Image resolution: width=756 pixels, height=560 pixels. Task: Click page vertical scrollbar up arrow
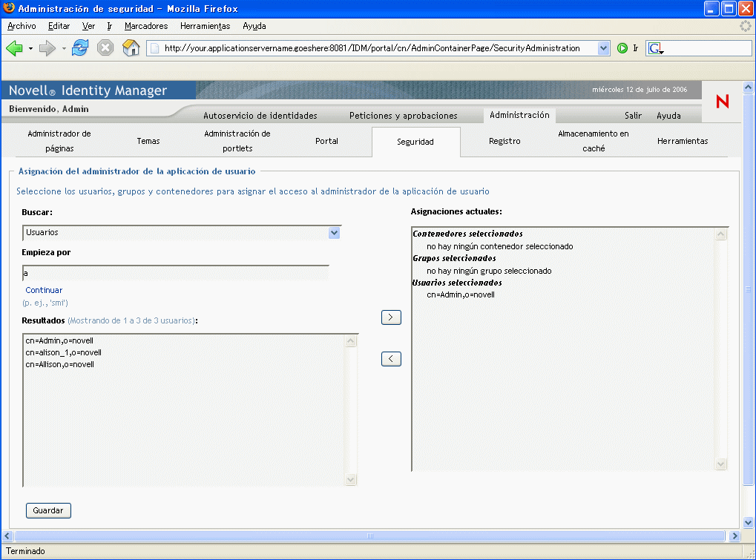(x=748, y=88)
